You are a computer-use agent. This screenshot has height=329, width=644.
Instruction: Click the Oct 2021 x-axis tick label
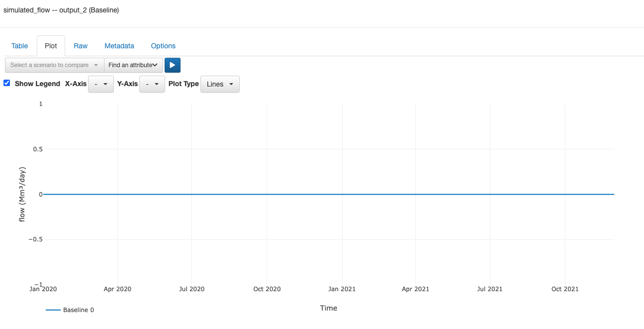pos(565,289)
